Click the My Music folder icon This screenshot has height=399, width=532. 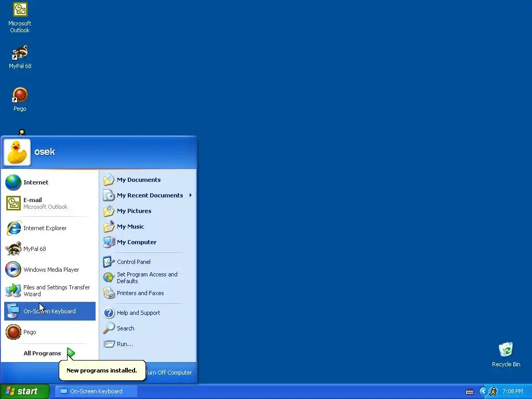pos(109,227)
